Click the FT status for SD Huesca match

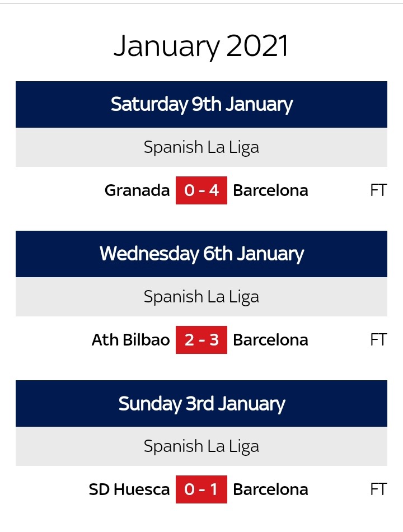click(x=378, y=489)
